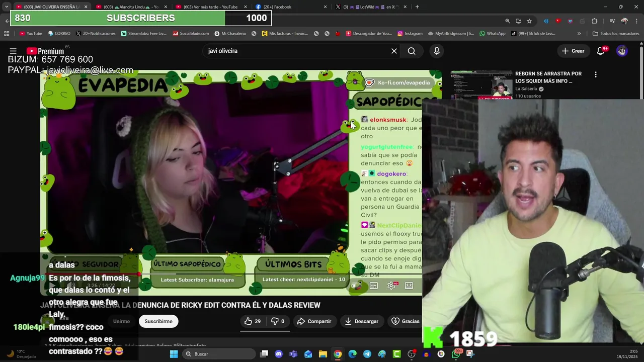Like the video (29 likes)
Image resolution: width=644 pixels, height=362 pixels.
click(x=253, y=321)
